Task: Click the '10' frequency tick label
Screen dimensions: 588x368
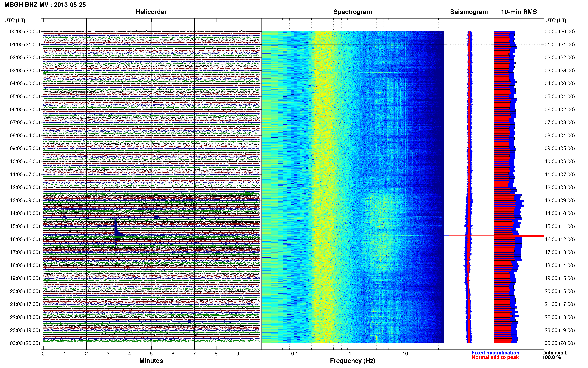Action: coord(405,354)
